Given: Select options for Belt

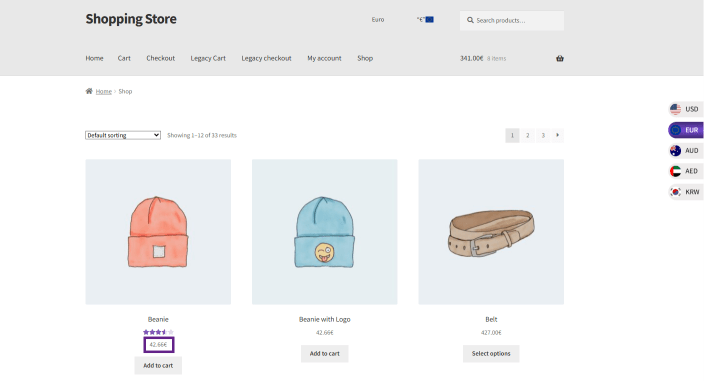Looking at the screenshot, I should (491, 354).
